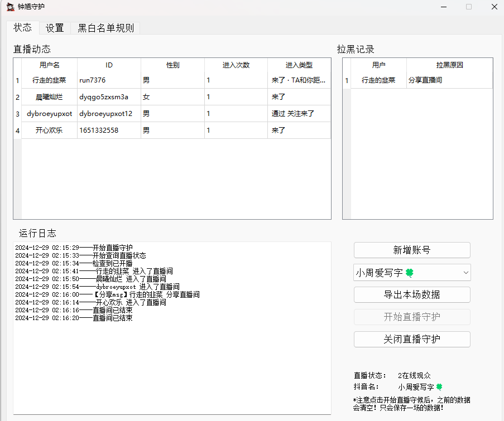Select the ID cell dyqgo5zxsm3a
Image resolution: width=504 pixels, height=421 pixels.
coord(109,96)
